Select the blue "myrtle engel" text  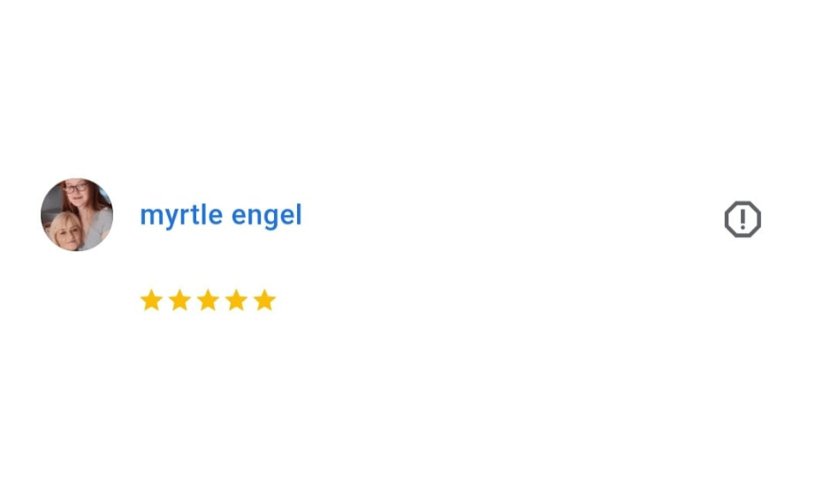(x=221, y=216)
